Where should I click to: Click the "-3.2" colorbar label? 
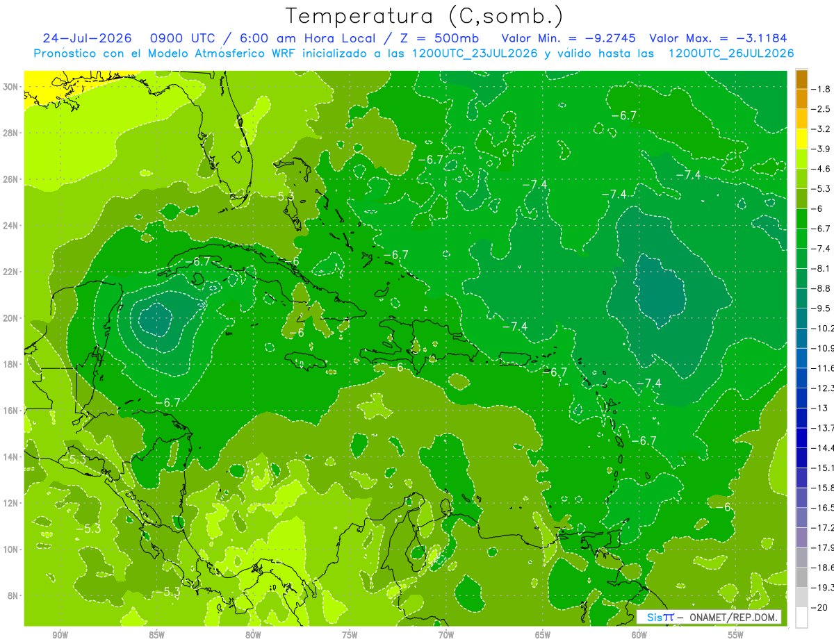821,129
